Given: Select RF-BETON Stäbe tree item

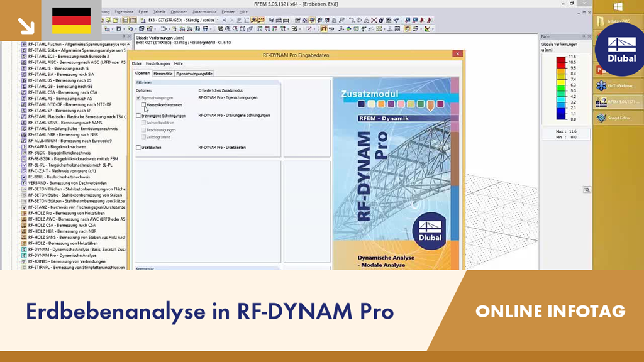Looking at the screenshot, I should pos(75,195).
